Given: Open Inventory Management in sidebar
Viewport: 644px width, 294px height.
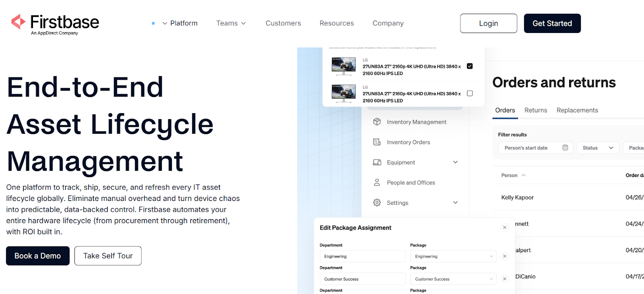Looking at the screenshot, I should (417, 122).
